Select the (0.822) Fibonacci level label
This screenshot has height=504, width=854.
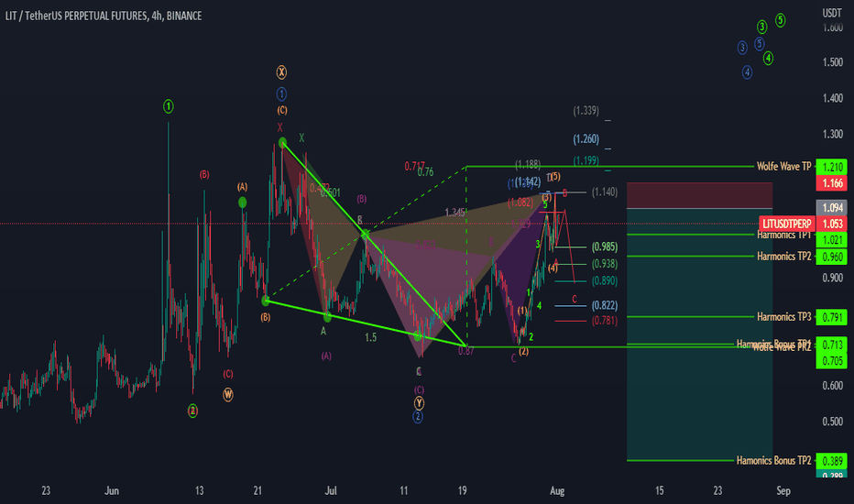click(605, 305)
